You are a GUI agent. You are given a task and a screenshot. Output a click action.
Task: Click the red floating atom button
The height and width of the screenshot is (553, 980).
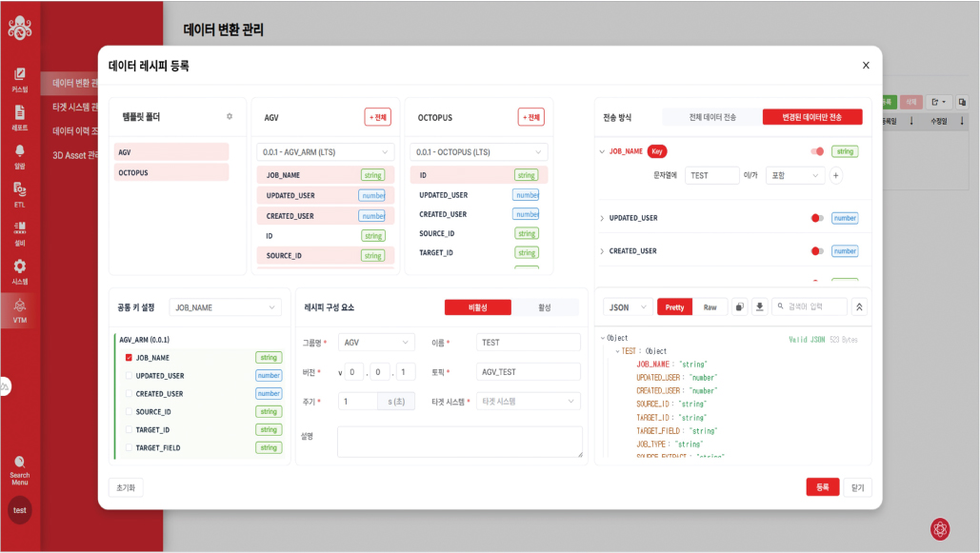point(940,528)
